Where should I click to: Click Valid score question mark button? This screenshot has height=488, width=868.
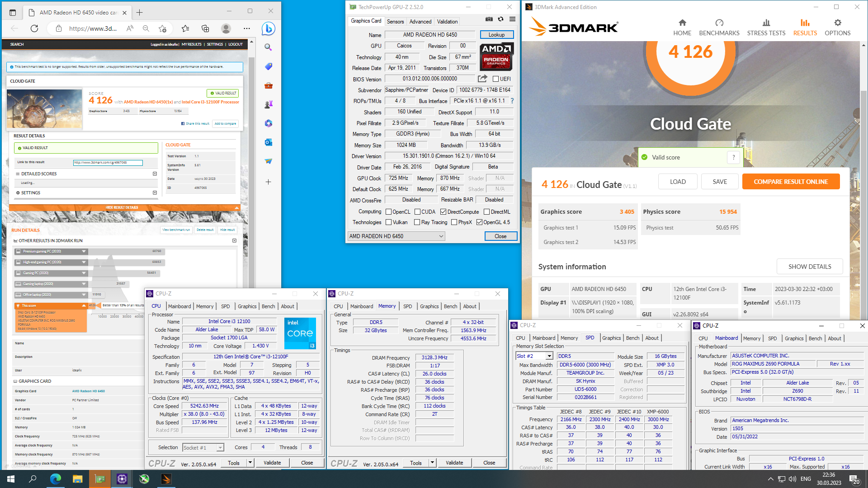click(x=733, y=157)
